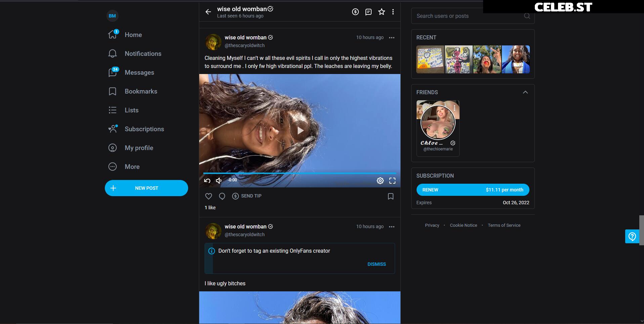This screenshot has height=324, width=644.
Task: Open options menu of the Cleaning Myself post
Action: pyautogui.click(x=392, y=38)
